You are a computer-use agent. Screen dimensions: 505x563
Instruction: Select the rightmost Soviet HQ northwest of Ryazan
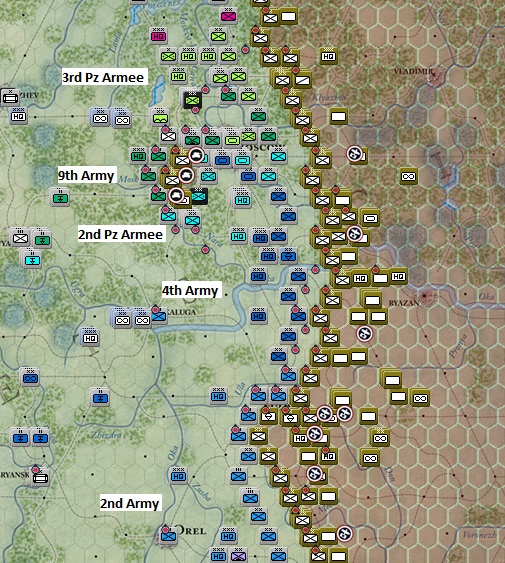pos(398,276)
